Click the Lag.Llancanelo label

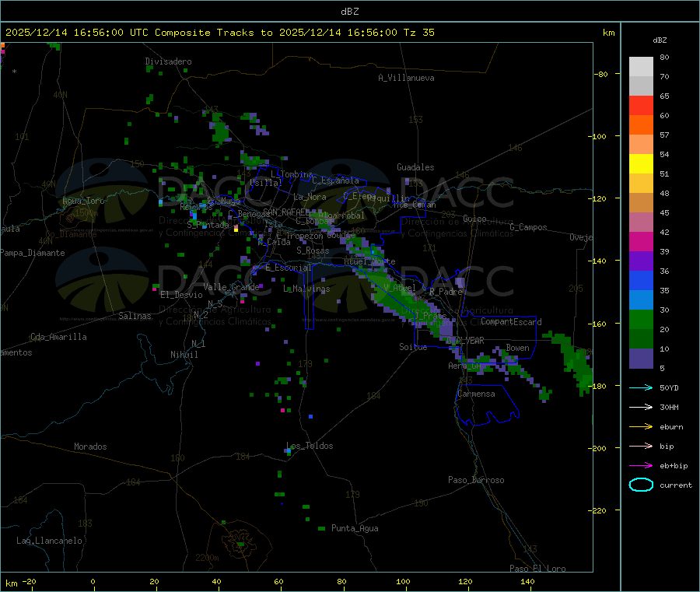tap(49, 541)
